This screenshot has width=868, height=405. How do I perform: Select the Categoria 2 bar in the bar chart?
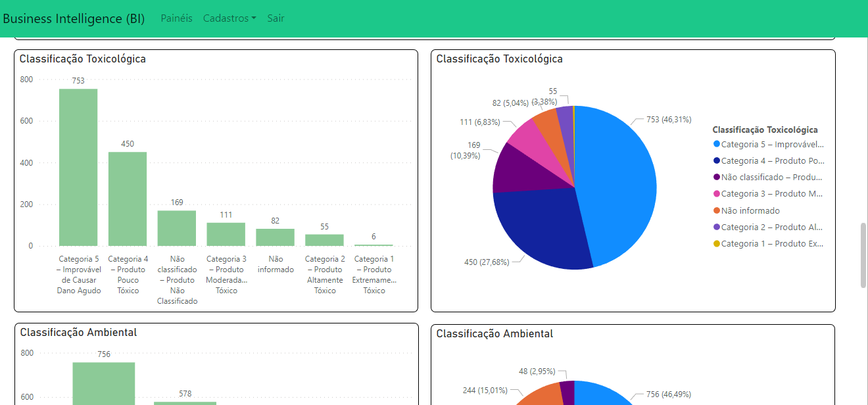pyautogui.click(x=324, y=240)
